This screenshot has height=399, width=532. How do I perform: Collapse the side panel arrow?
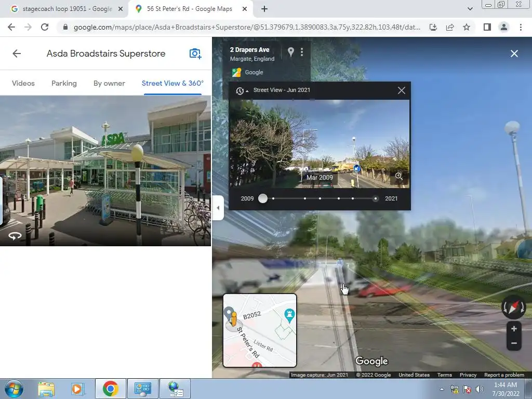pos(218,208)
